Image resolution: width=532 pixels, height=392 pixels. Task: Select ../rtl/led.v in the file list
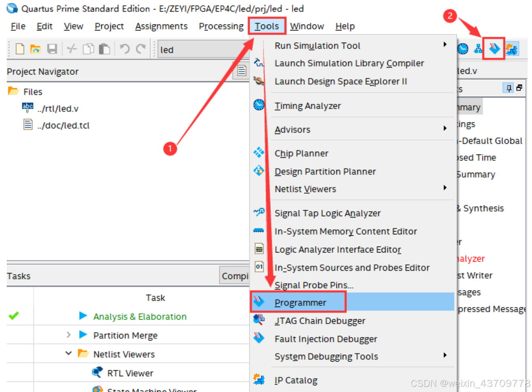[58, 108]
